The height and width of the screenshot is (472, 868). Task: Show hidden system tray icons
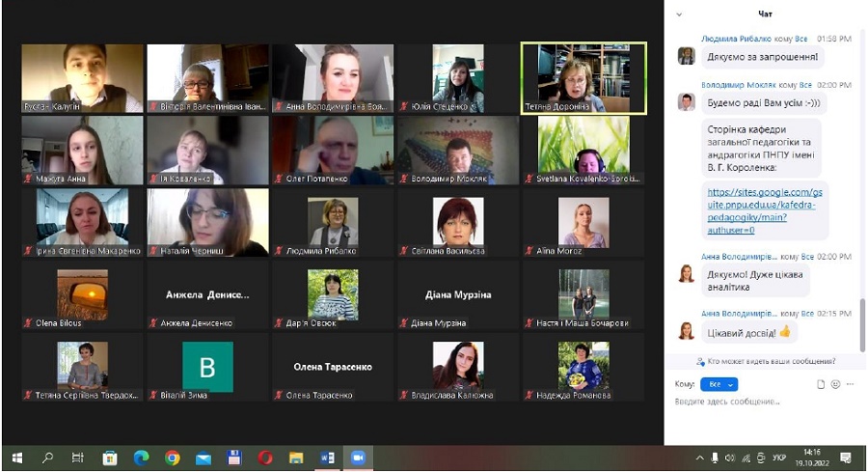700,458
